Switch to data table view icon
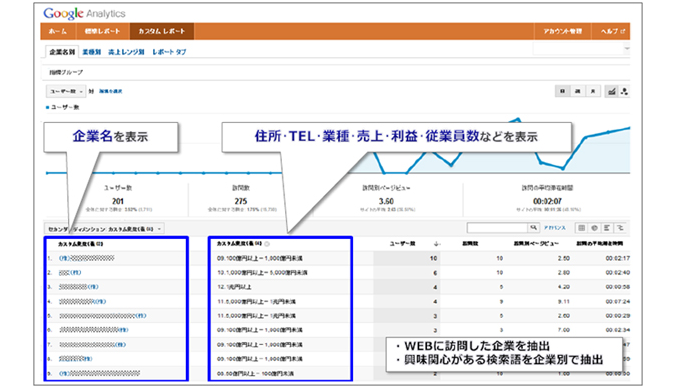The image size is (680, 389). tap(582, 228)
